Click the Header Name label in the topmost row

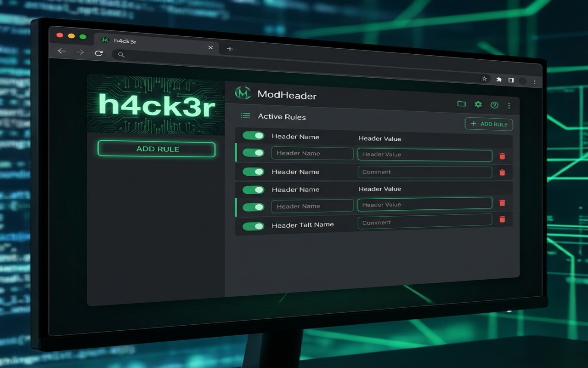[x=295, y=137]
